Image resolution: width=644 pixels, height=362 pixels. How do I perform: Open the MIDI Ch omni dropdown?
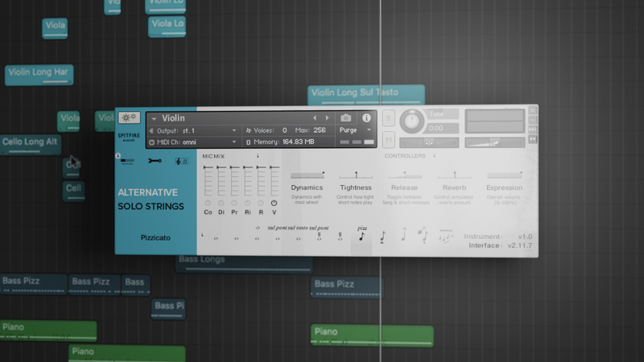[x=193, y=142]
